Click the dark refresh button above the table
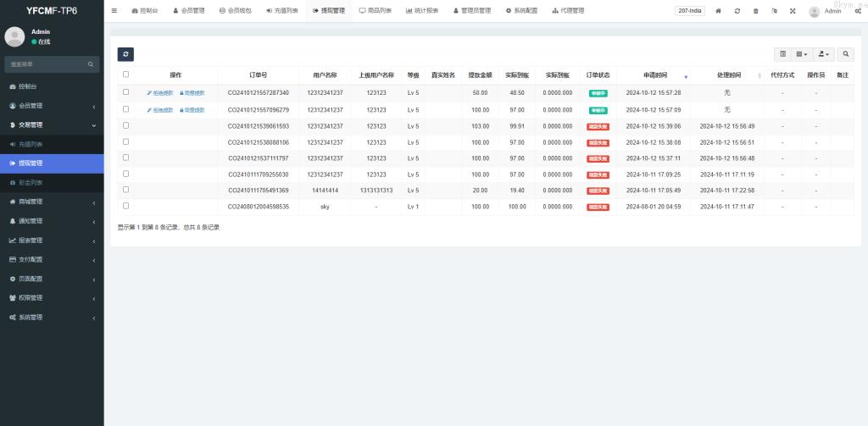The height and width of the screenshot is (426, 868). click(x=125, y=54)
